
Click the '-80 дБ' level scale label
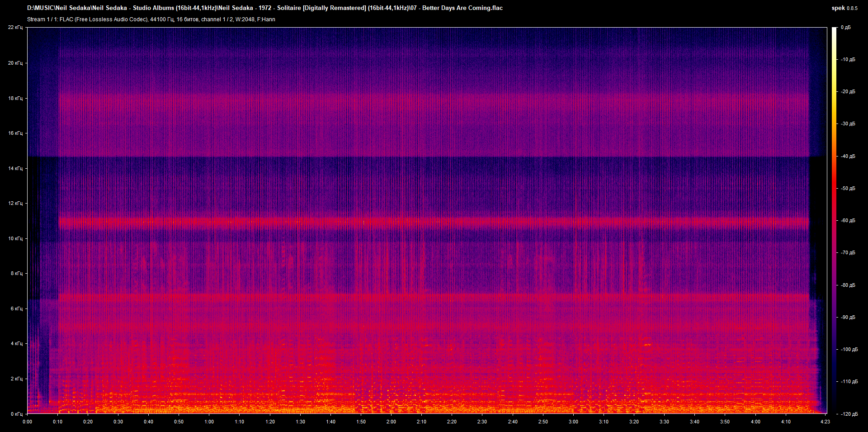point(848,285)
